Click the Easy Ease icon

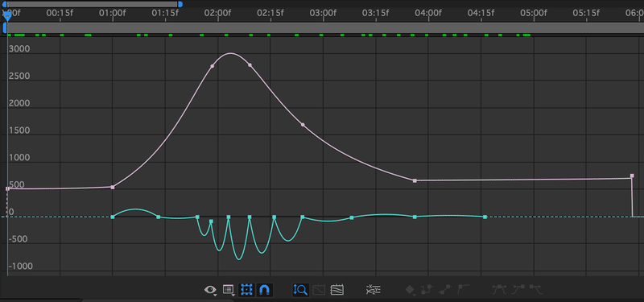tap(499, 289)
